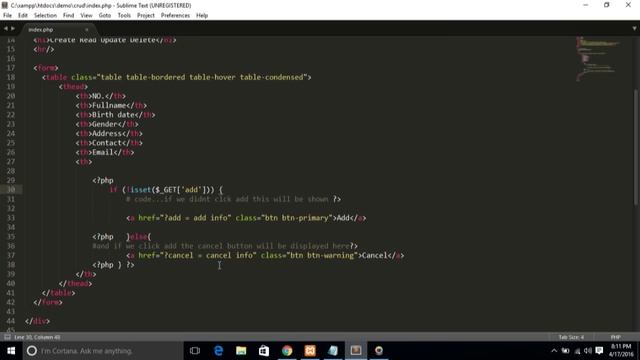Screen dimensions: 640x360
Task: Click the table class attribute string
Action: [201, 77]
